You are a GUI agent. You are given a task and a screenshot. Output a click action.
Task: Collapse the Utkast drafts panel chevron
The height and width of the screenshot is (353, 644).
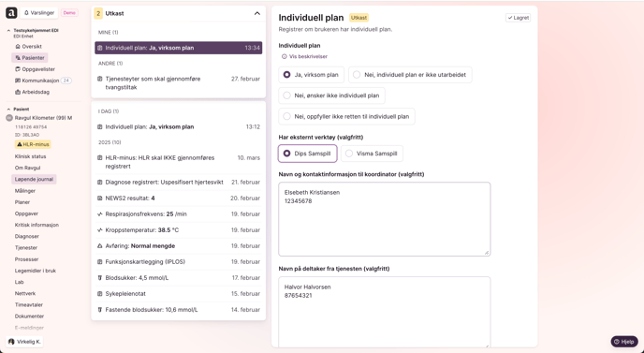point(257,13)
